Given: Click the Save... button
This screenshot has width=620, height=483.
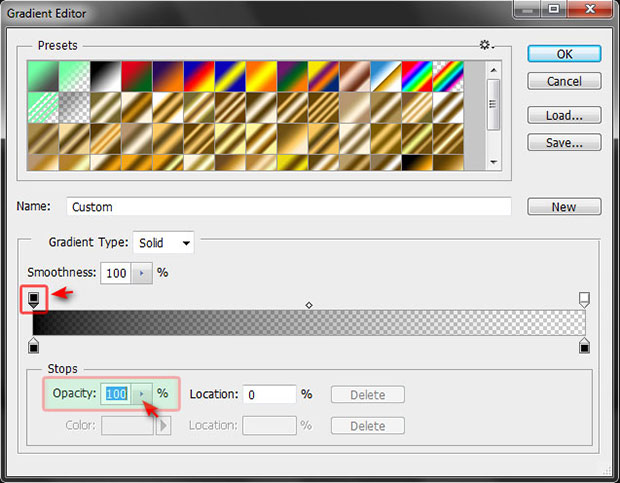Looking at the screenshot, I should pos(564,142).
